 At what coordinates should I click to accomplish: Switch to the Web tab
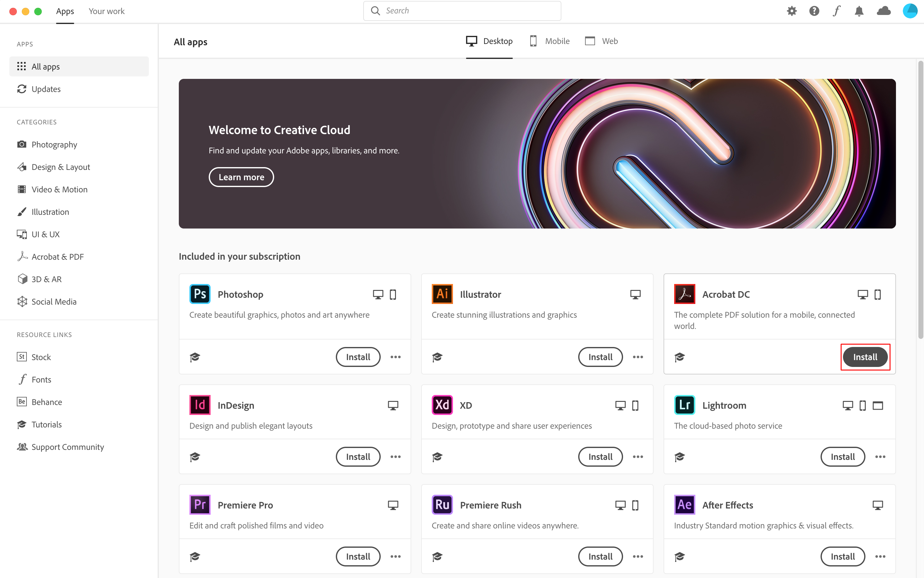[601, 41]
